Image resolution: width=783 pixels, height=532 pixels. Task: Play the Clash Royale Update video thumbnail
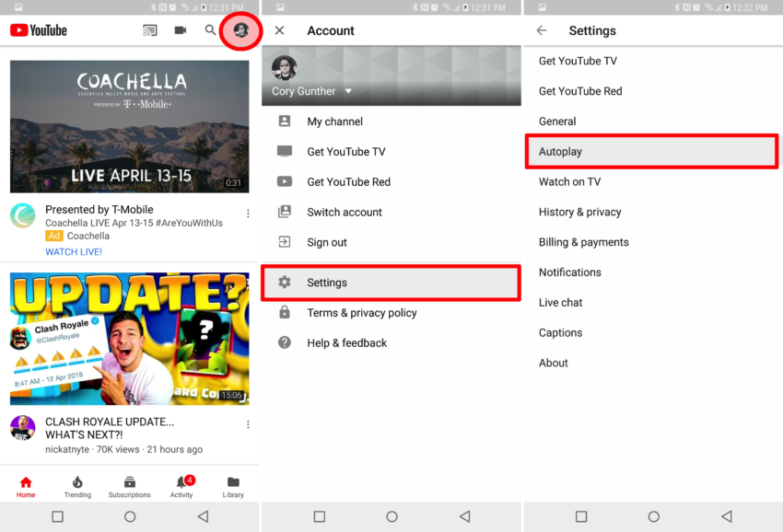click(129, 339)
